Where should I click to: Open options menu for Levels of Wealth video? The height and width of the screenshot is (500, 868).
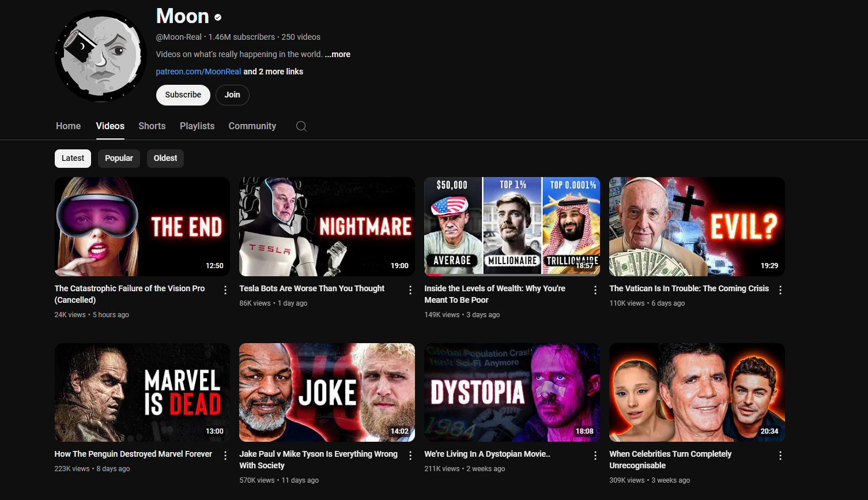tap(595, 290)
